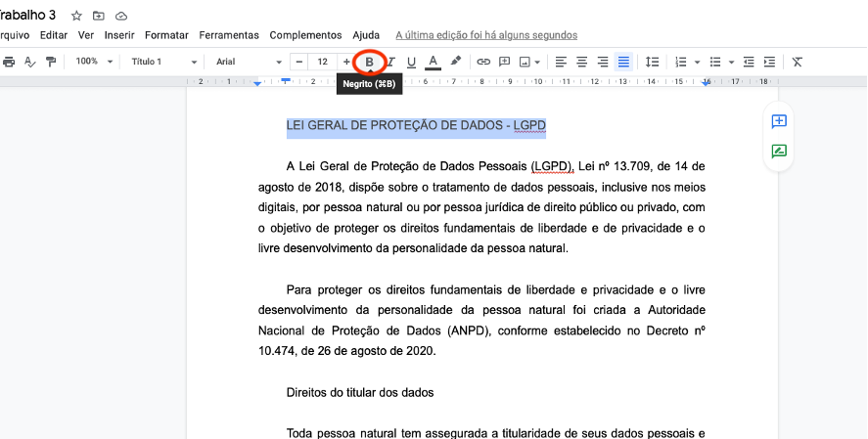Screen dimensions: 868x439
Task: Click the left indent triangle on ruler
Action: 258,83
